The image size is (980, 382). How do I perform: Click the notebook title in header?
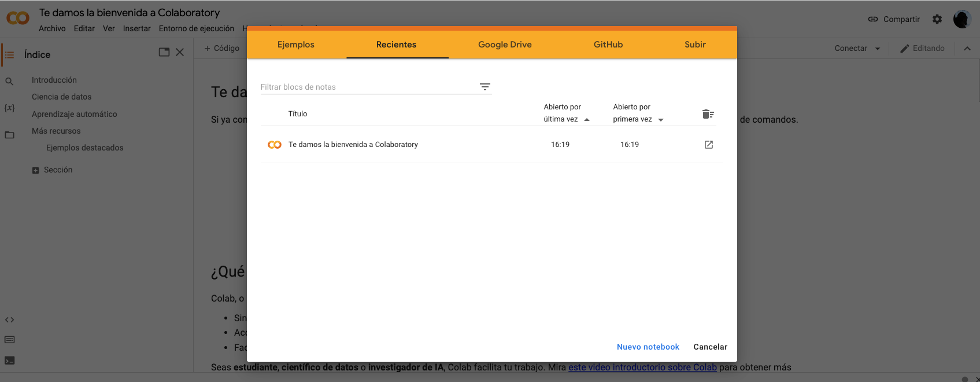(x=130, y=12)
